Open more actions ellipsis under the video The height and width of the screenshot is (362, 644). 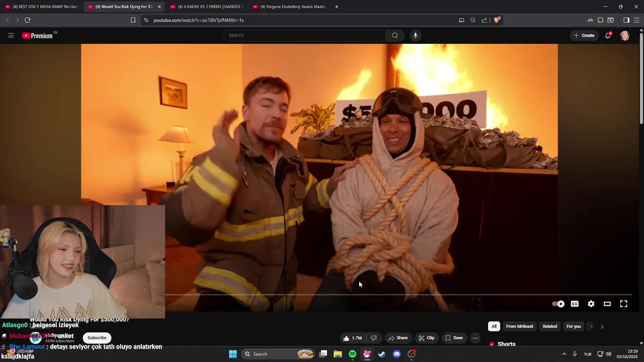[x=475, y=338]
